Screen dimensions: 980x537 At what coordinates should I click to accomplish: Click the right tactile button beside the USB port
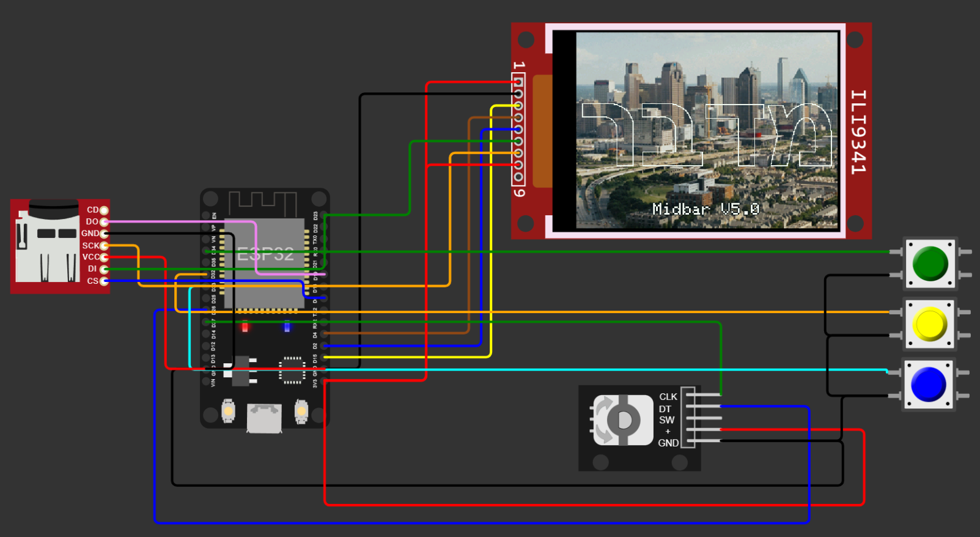click(301, 411)
